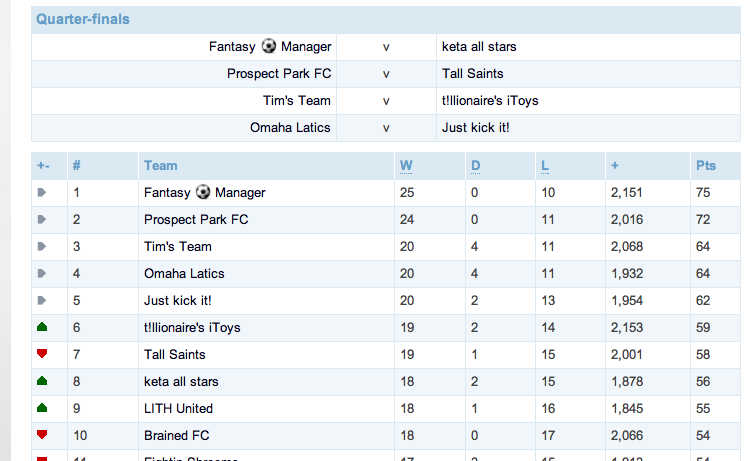Select Prospect Park FC in quarter-finals fixtures
Screen dimensions: 747x461
[279, 73]
